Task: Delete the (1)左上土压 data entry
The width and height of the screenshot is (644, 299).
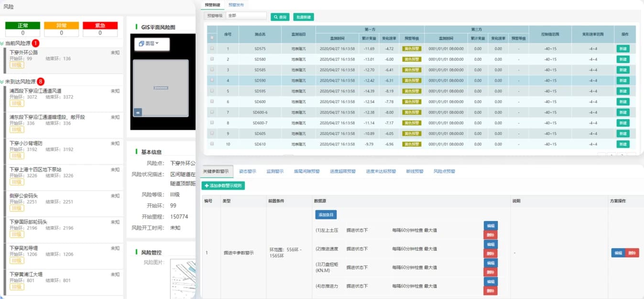Action: coord(491,234)
